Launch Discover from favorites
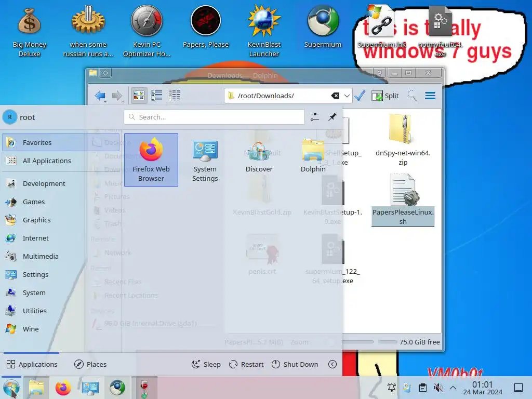The height and width of the screenshot is (399, 532). tap(259, 160)
